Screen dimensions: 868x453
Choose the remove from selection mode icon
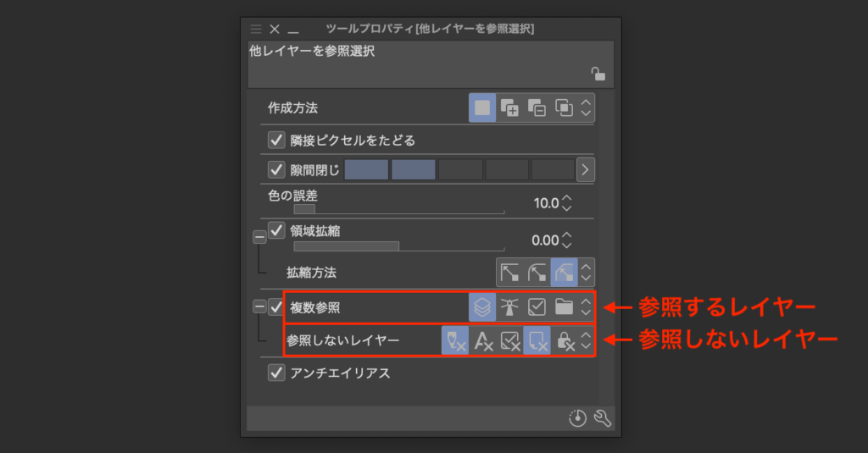(x=537, y=108)
